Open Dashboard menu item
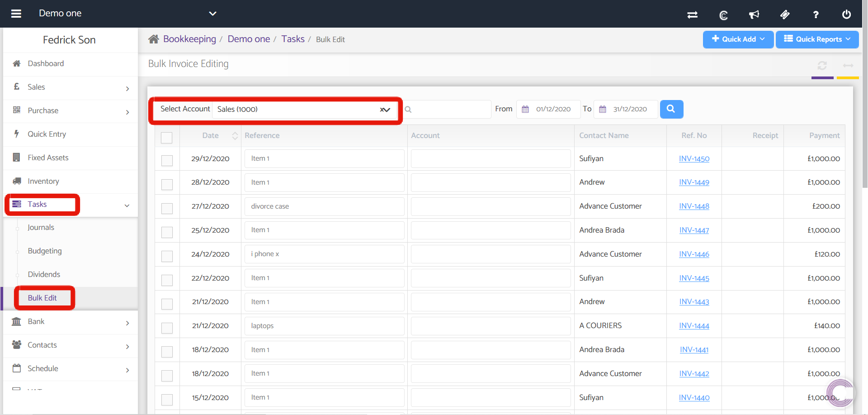 coord(46,63)
